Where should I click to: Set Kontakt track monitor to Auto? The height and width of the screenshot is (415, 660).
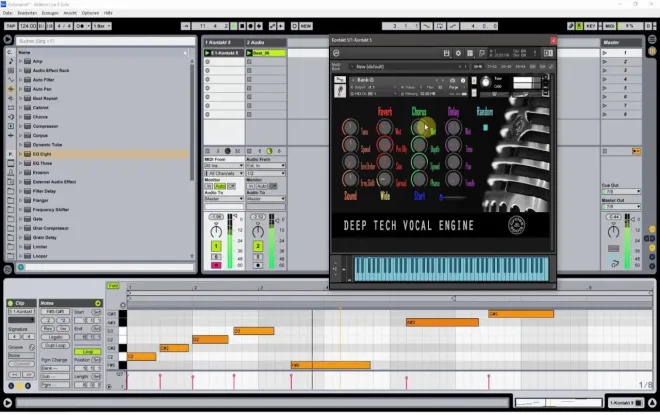[220, 186]
